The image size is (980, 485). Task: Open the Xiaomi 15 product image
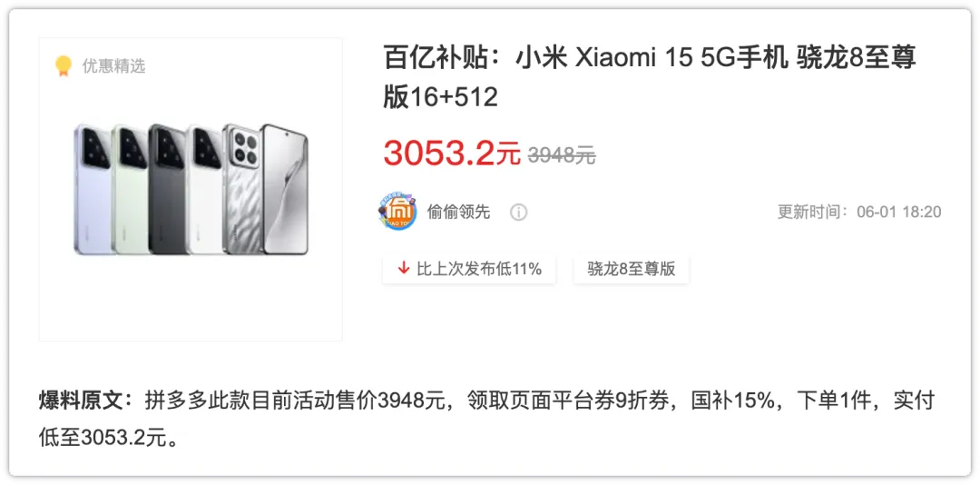click(191, 189)
